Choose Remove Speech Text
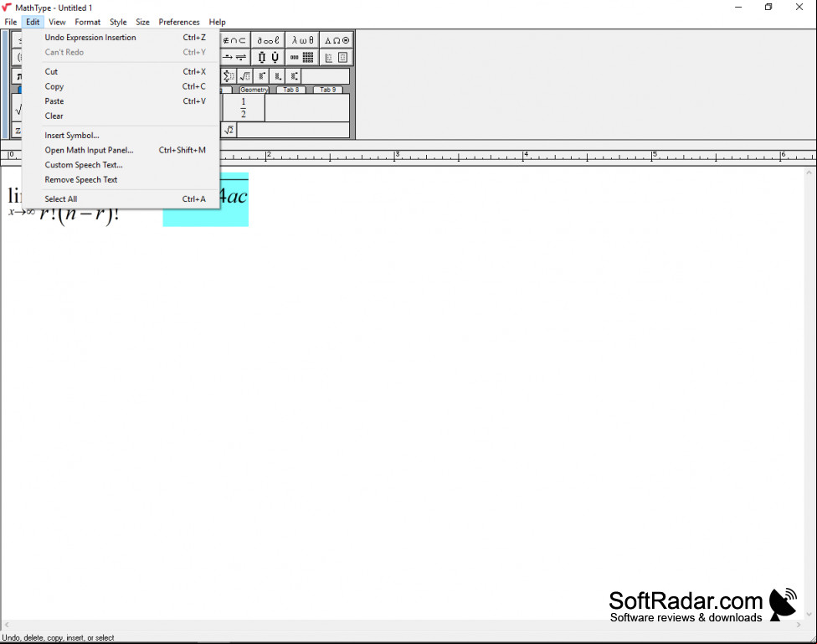Image resolution: width=817 pixels, height=644 pixels. pos(121,179)
